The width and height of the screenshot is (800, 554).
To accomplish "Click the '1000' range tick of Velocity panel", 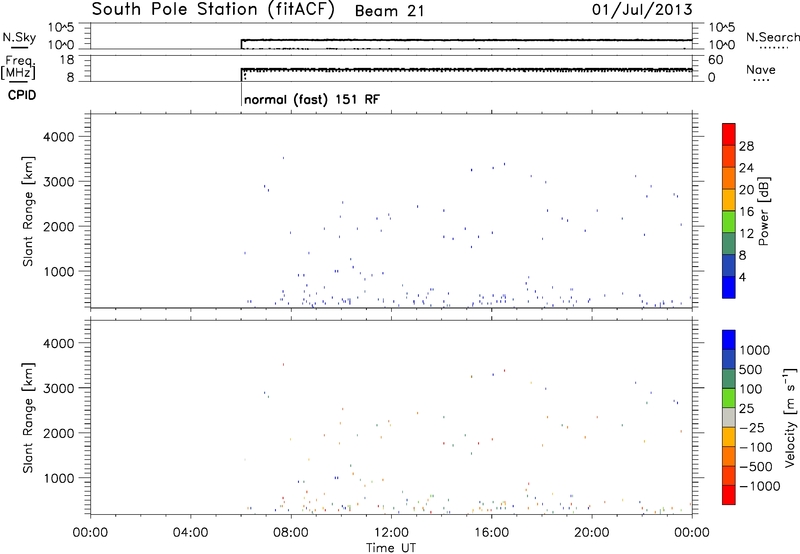I will pos(59,478).
